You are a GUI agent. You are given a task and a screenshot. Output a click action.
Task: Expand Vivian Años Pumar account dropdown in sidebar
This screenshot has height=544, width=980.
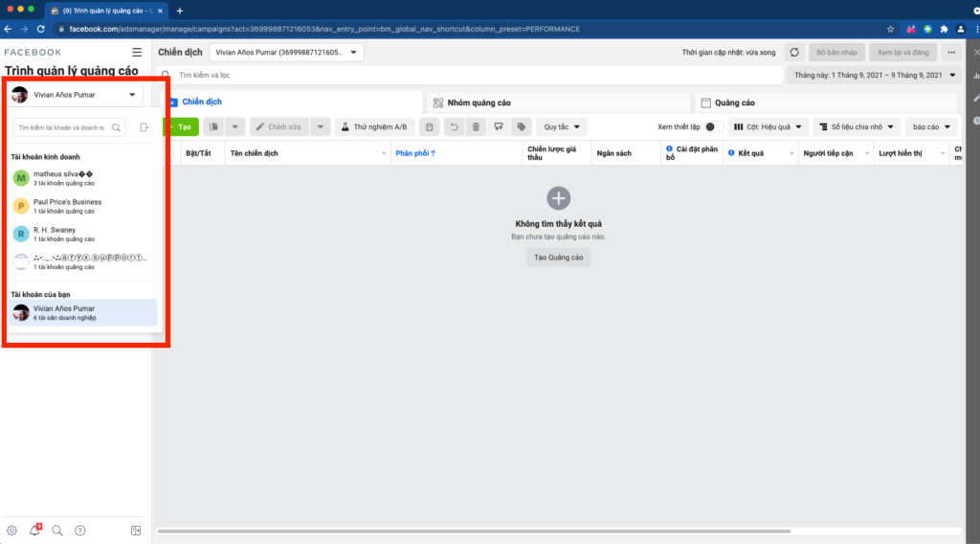pyautogui.click(x=76, y=95)
